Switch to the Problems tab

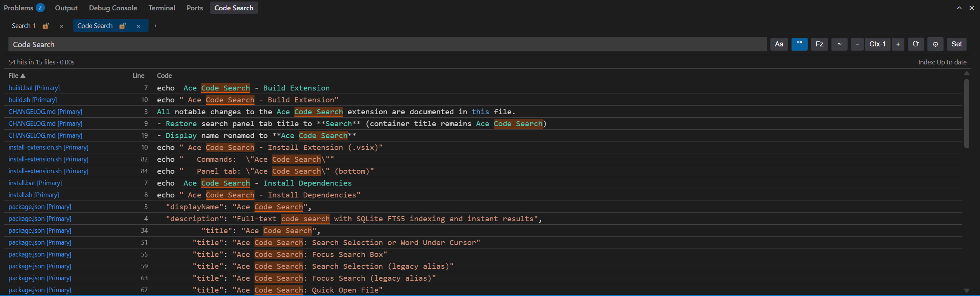tap(24, 8)
